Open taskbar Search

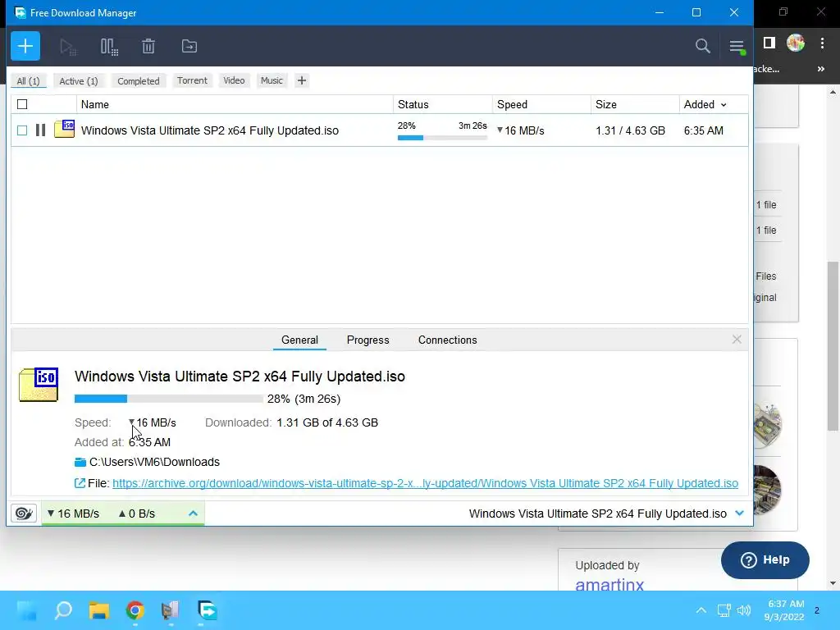tap(63, 610)
